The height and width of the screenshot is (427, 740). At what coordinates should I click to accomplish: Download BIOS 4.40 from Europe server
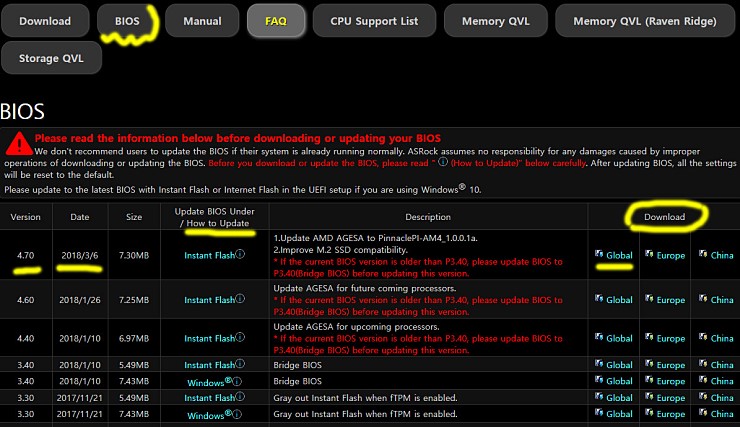click(x=671, y=338)
